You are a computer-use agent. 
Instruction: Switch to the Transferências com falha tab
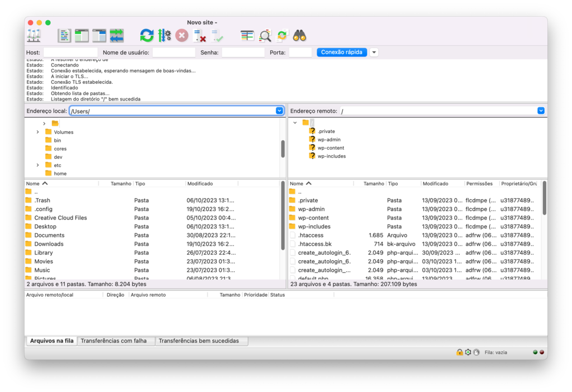(116, 341)
